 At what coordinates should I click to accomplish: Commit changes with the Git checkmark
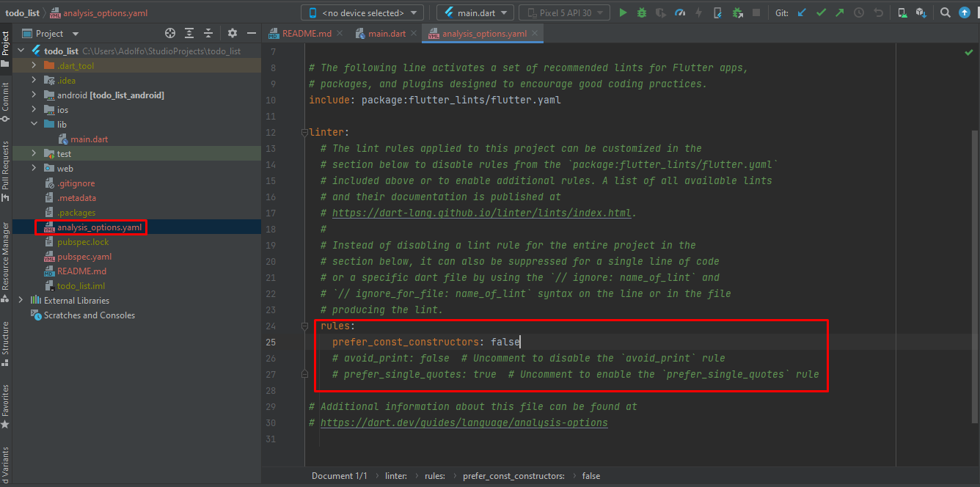821,12
